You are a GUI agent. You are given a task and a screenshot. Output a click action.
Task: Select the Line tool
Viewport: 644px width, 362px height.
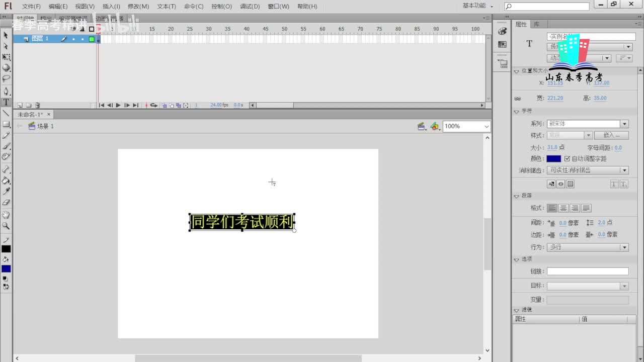(6, 113)
